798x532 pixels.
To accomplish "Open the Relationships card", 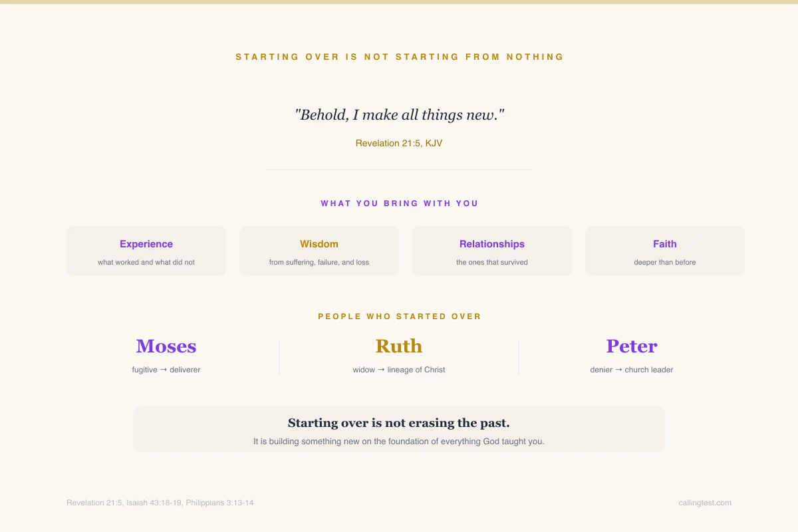I will [492, 251].
